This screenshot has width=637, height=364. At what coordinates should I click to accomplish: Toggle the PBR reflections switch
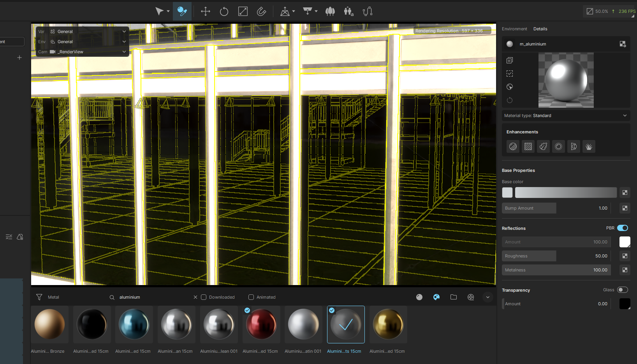pos(623,228)
